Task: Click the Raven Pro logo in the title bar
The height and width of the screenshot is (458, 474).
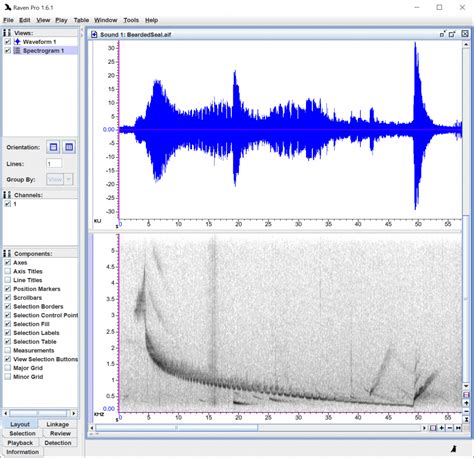Action: click(8, 7)
